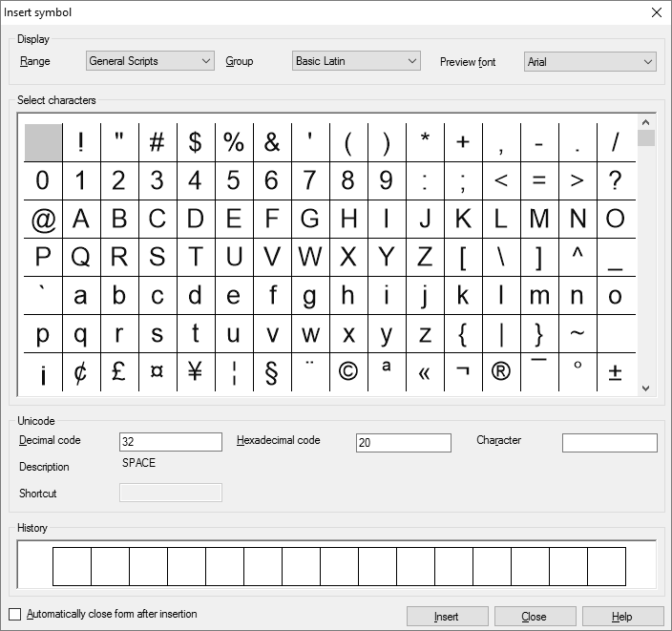
Task: Select the section sign § character
Action: pos(272,371)
